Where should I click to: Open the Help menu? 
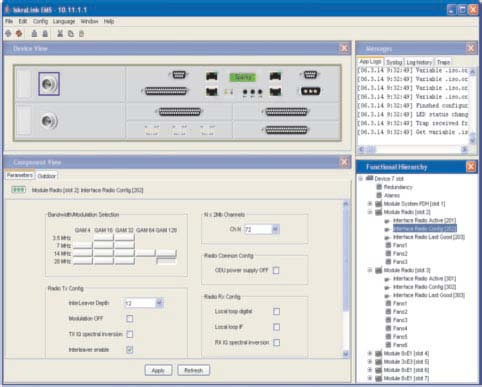109,21
